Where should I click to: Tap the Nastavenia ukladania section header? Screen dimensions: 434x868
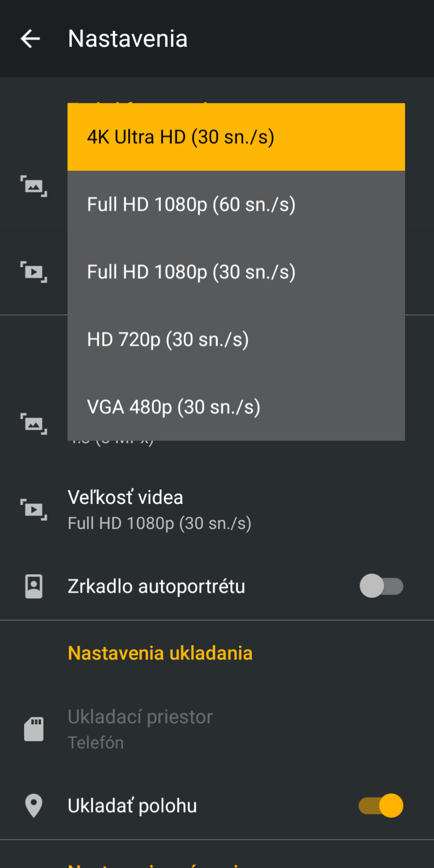click(160, 653)
